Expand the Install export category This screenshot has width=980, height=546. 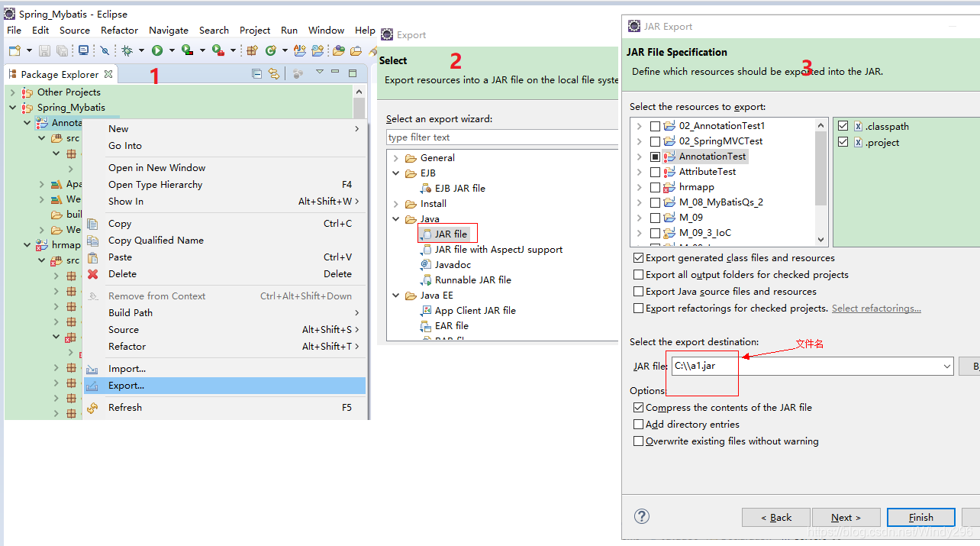[x=396, y=204]
